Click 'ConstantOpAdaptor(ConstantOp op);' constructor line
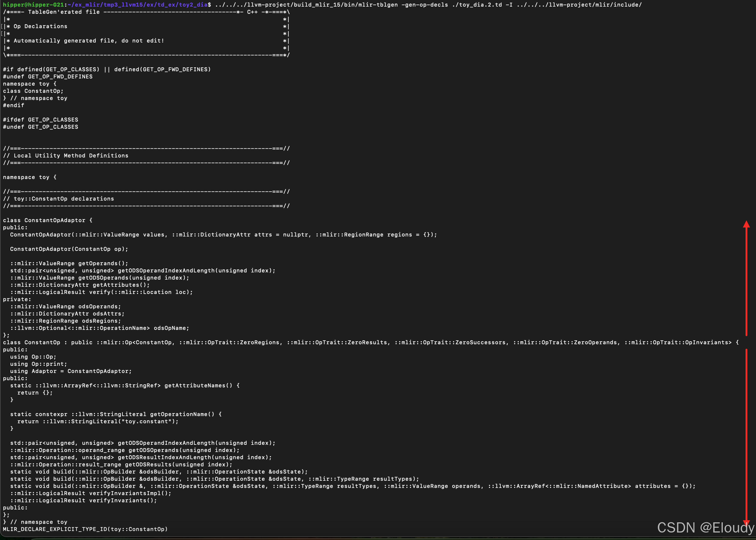 point(69,249)
